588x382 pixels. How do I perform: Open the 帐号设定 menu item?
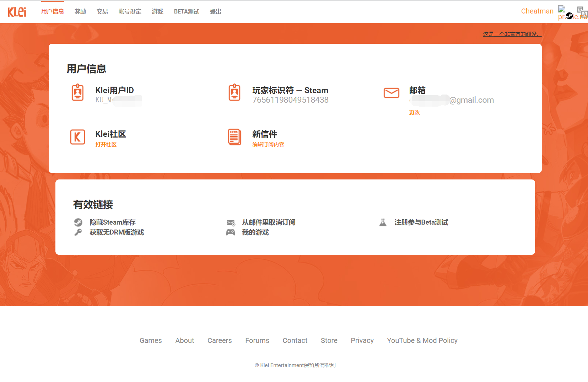129,11
